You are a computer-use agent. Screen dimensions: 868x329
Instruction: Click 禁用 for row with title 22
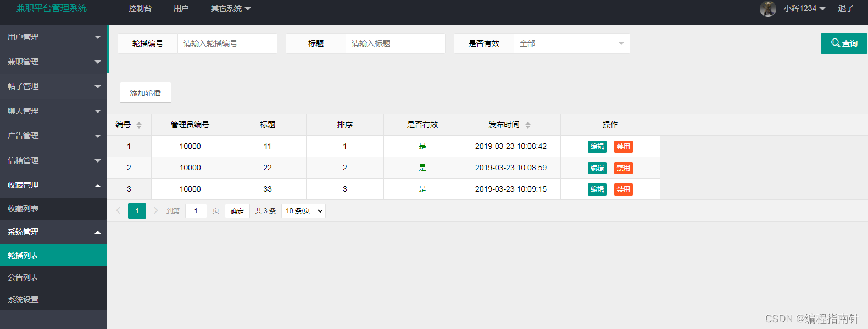click(624, 168)
